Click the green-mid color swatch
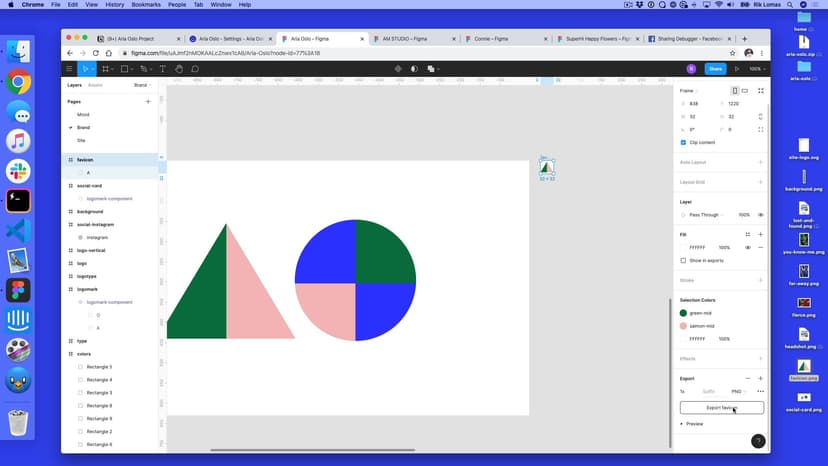This screenshot has height=466, width=828. click(684, 313)
